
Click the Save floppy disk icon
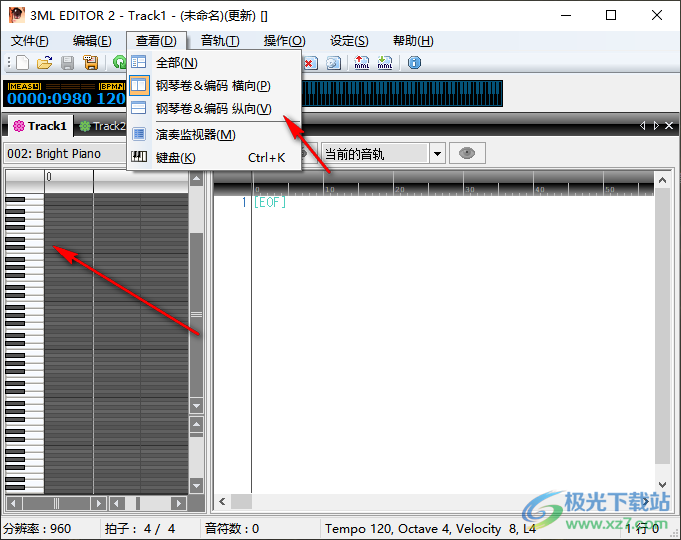[67, 63]
